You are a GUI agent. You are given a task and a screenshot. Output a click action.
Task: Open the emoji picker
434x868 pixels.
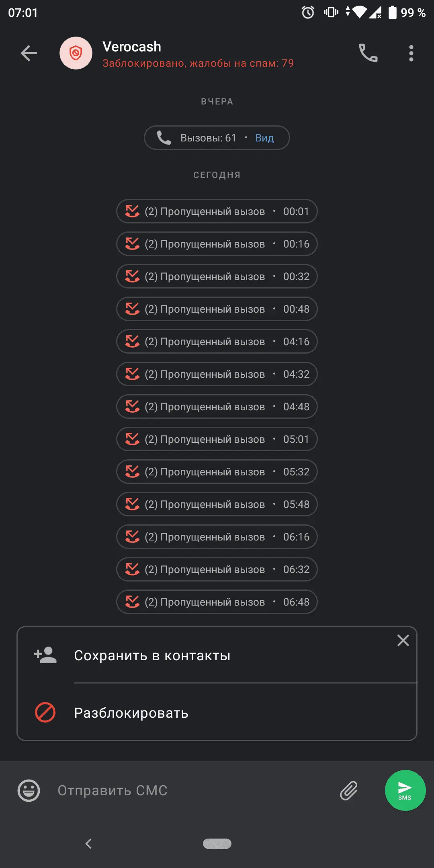(x=29, y=790)
